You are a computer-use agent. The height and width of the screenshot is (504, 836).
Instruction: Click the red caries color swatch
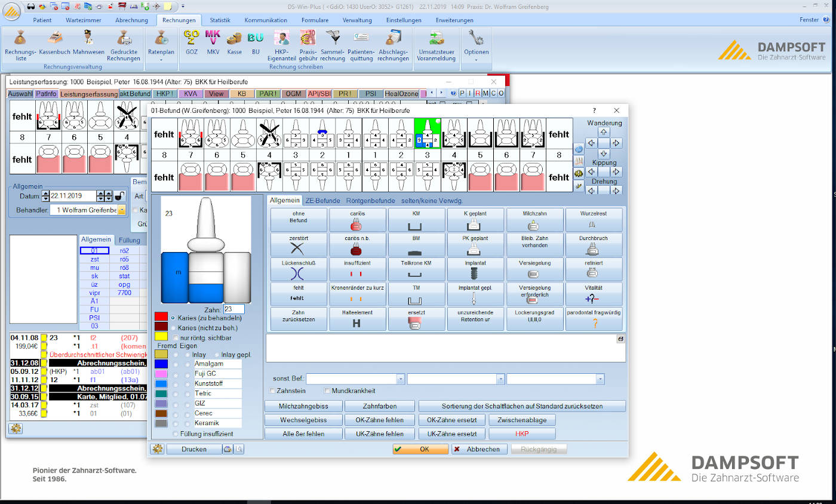tap(161, 316)
